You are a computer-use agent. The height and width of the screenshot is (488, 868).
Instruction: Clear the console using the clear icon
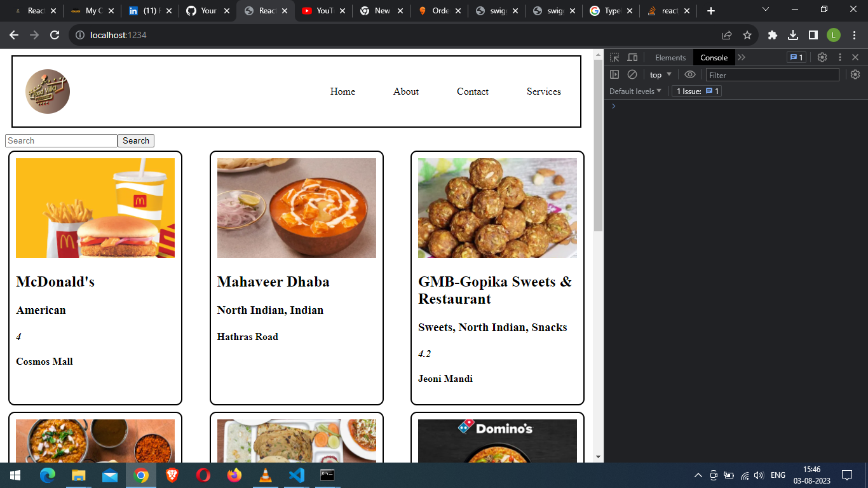point(632,74)
